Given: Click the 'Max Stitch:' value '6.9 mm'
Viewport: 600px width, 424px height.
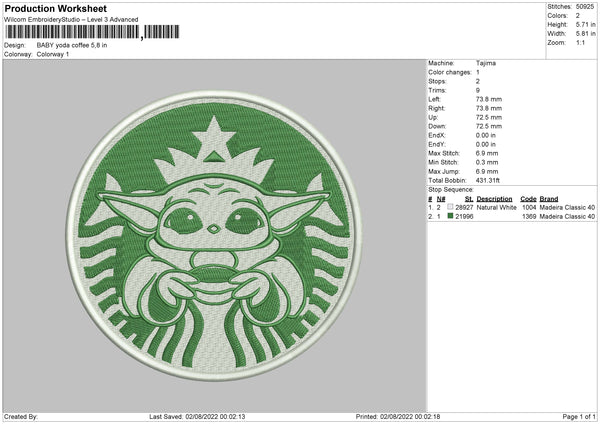Looking at the screenshot, I should [x=487, y=153].
